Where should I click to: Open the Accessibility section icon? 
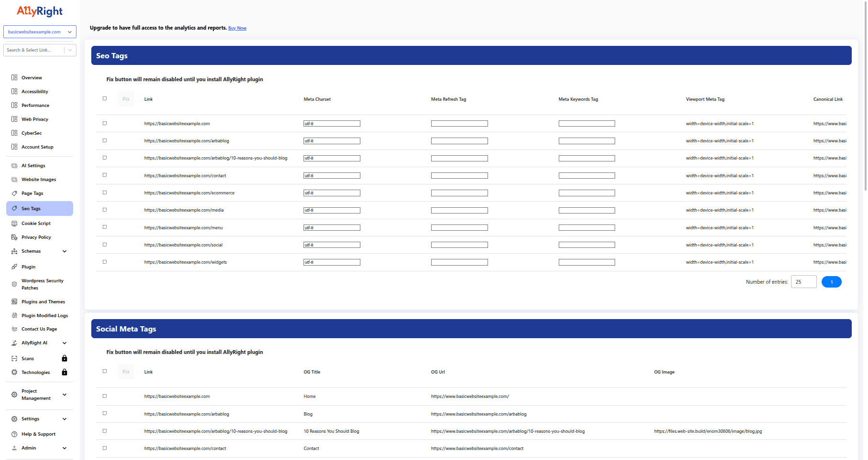(x=14, y=91)
